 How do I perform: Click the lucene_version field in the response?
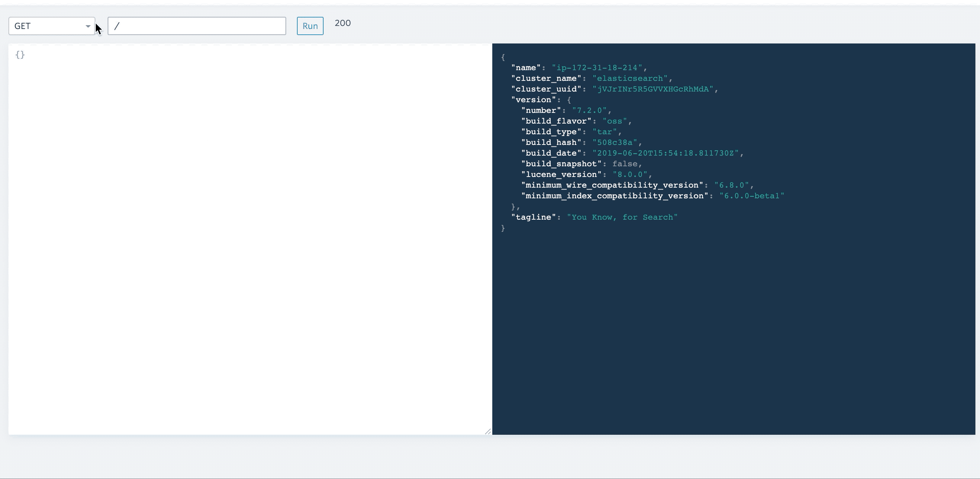(561, 174)
